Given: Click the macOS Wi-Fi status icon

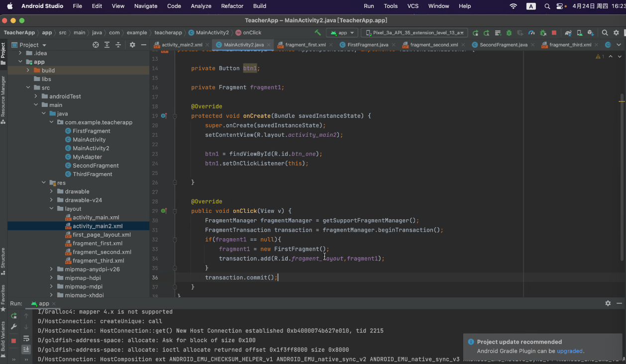Looking at the screenshot, I should pyautogui.click(x=514, y=6).
